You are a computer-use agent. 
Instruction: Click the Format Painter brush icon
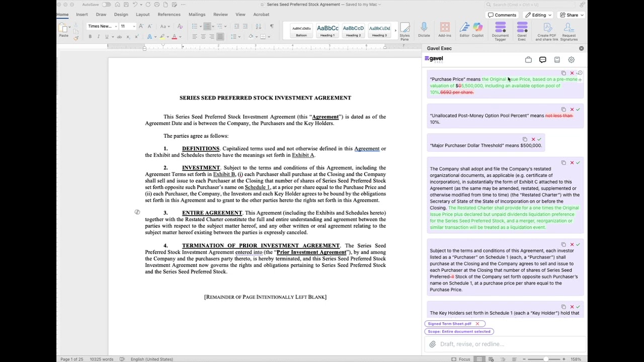[76, 38]
